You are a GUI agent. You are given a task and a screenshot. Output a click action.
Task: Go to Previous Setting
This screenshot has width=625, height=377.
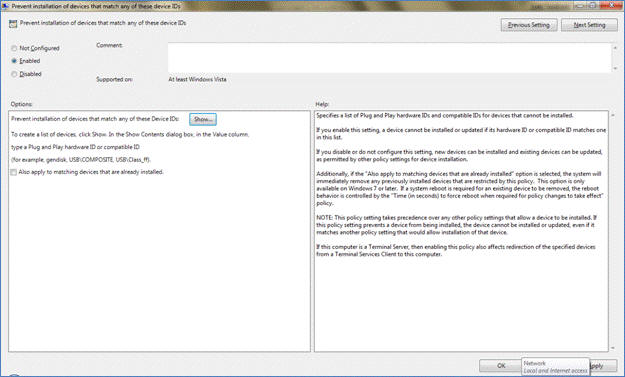(529, 25)
